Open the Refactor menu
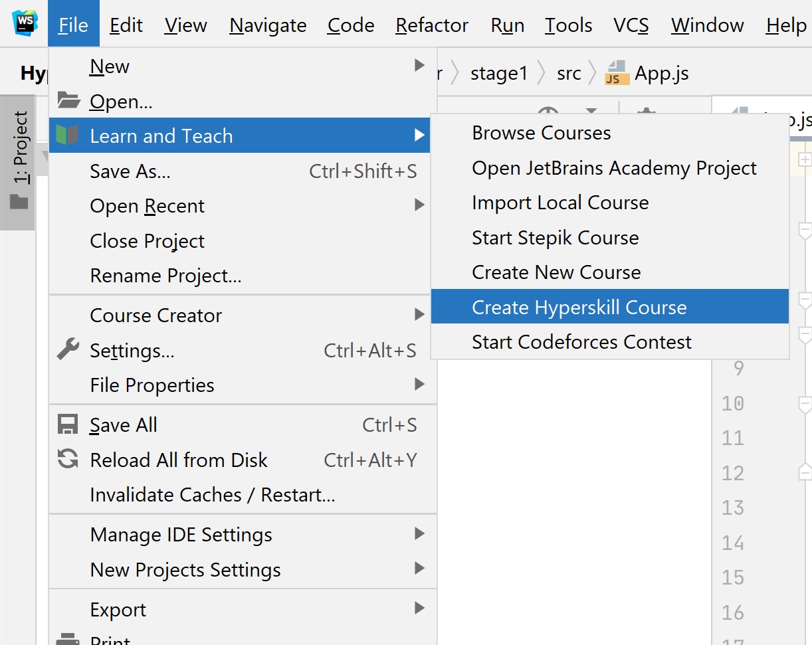 pos(432,25)
